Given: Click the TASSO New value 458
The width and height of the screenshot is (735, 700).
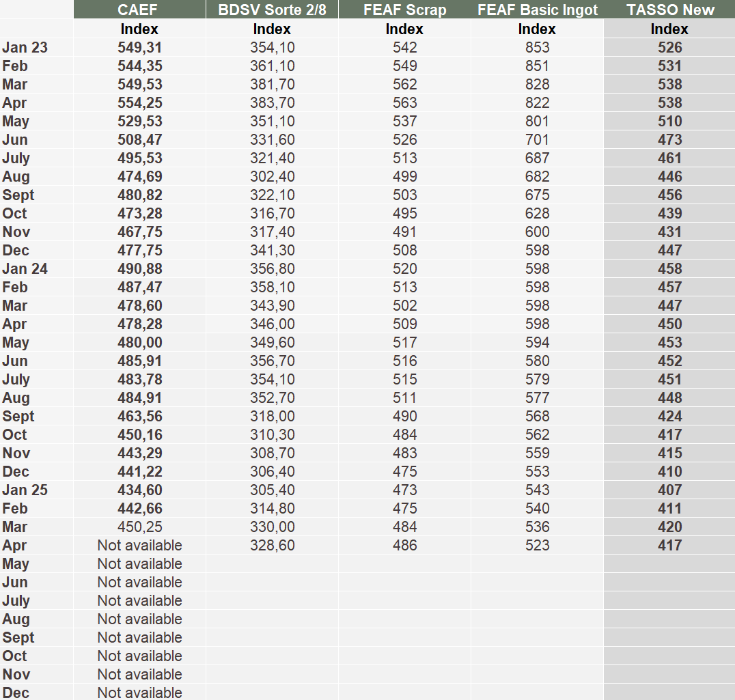Looking at the screenshot, I should (670, 268).
